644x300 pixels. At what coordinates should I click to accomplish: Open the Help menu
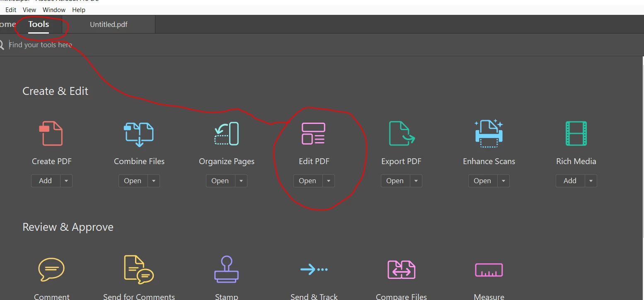(x=79, y=10)
